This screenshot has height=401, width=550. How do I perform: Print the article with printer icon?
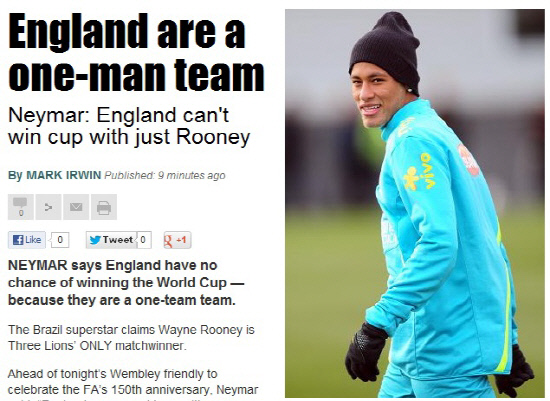[104, 207]
